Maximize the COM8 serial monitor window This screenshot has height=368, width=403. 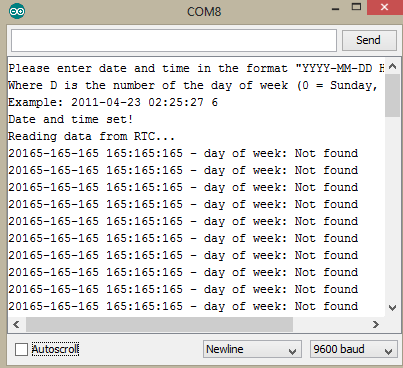(x=356, y=7)
